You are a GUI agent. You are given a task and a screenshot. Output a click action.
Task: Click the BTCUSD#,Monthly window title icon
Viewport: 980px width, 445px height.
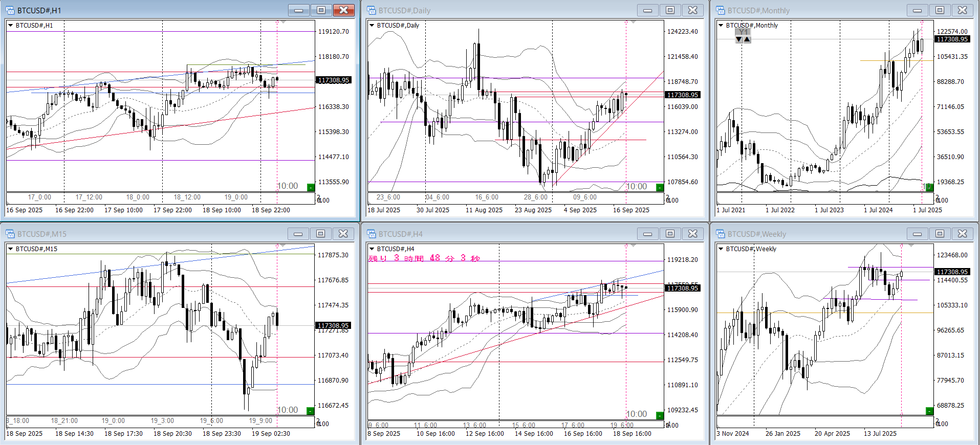click(x=721, y=10)
